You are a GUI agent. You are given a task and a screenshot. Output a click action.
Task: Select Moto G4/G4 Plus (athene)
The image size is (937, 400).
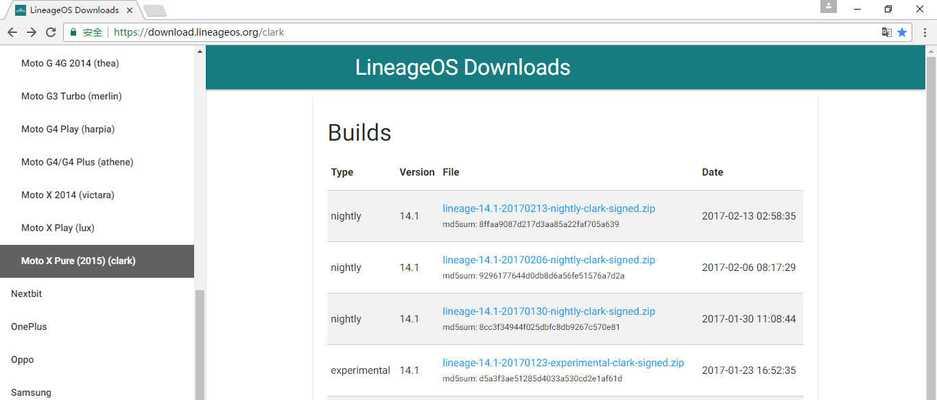pyautogui.click(x=77, y=162)
